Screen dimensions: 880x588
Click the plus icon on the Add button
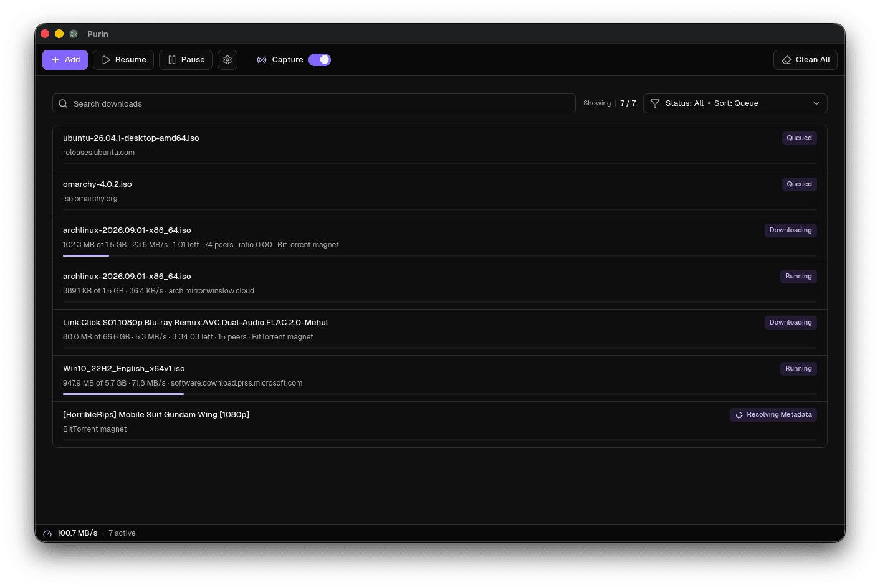coord(55,60)
